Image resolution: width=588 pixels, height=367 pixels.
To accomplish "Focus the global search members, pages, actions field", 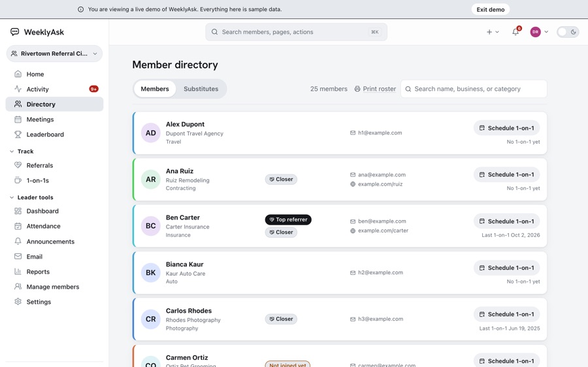I will click(x=296, y=32).
